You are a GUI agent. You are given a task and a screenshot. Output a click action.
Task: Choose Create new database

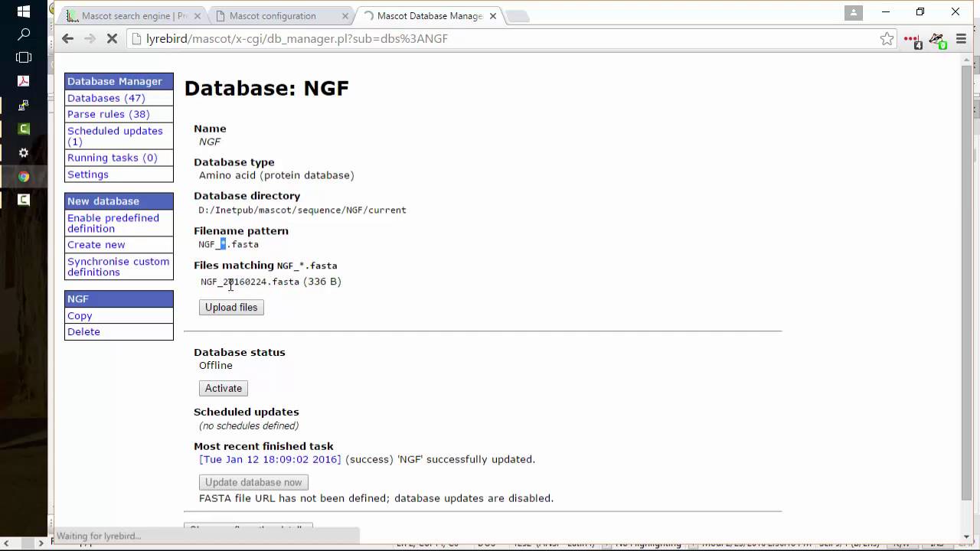96,245
